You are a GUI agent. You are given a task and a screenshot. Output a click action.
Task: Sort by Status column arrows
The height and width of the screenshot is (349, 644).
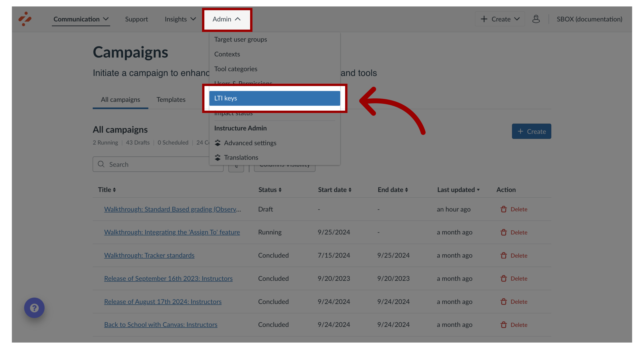tap(280, 190)
